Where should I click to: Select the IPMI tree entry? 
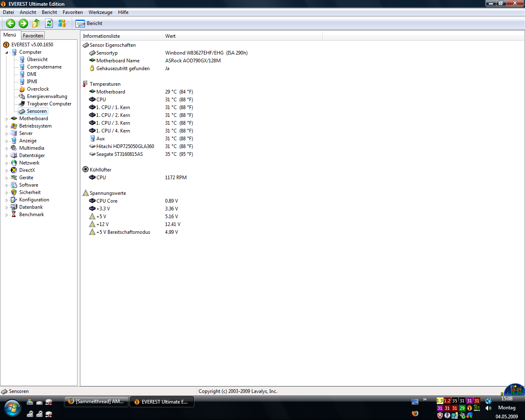[32, 82]
